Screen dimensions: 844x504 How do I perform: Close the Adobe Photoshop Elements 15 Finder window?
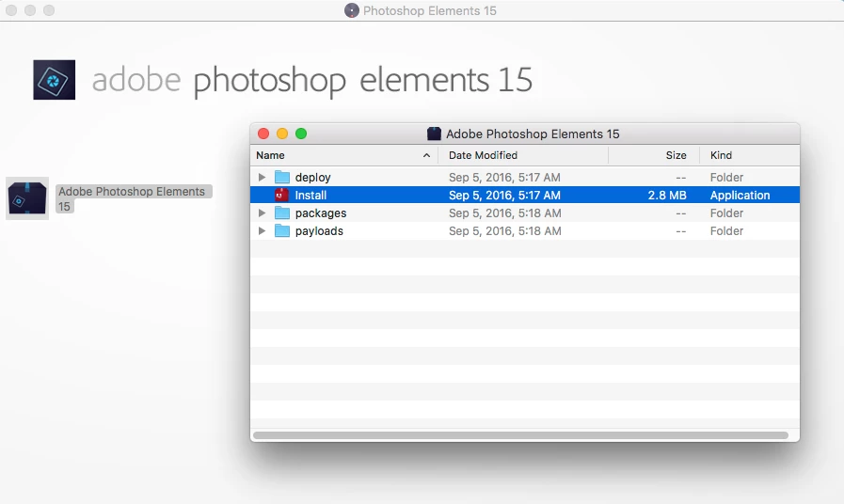coord(263,134)
